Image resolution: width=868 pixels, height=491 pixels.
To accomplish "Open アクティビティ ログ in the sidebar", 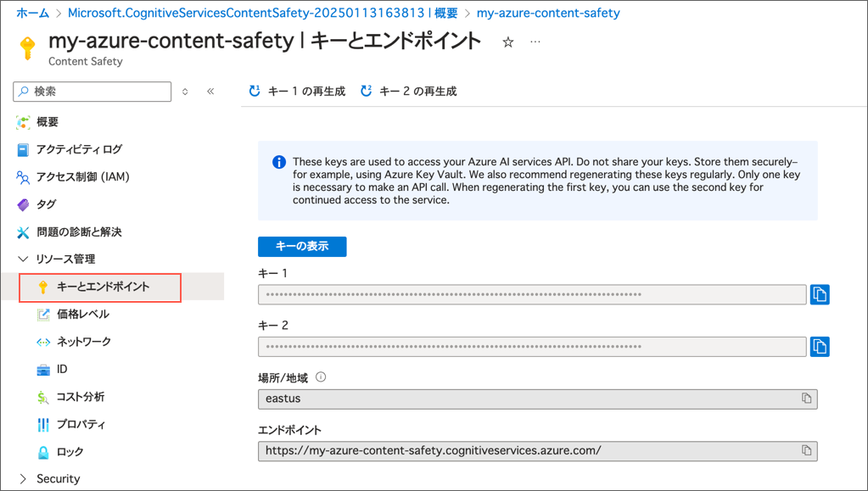I will point(79,149).
